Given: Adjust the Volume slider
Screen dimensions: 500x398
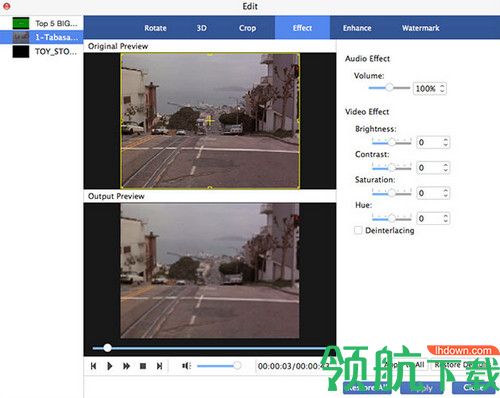Looking at the screenshot, I should [x=389, y=88].
